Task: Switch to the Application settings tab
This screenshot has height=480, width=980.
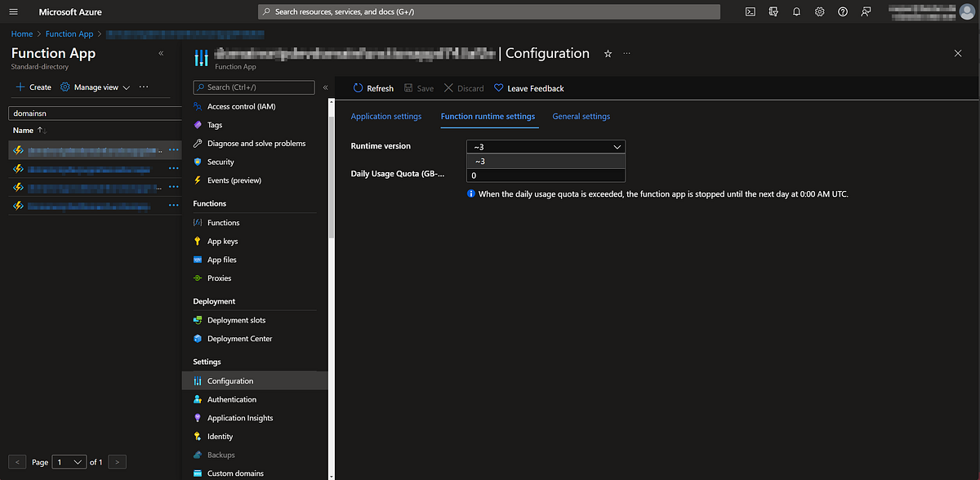Action: [385, 116]
